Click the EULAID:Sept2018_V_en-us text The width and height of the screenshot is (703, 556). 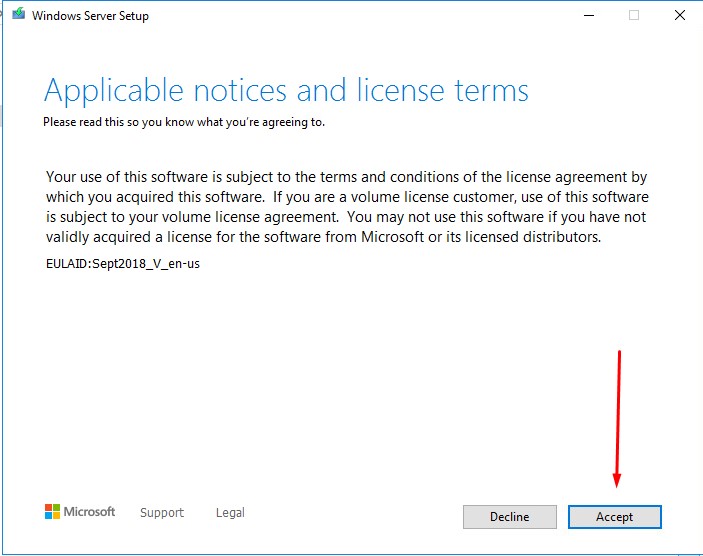tap(123, 265)
